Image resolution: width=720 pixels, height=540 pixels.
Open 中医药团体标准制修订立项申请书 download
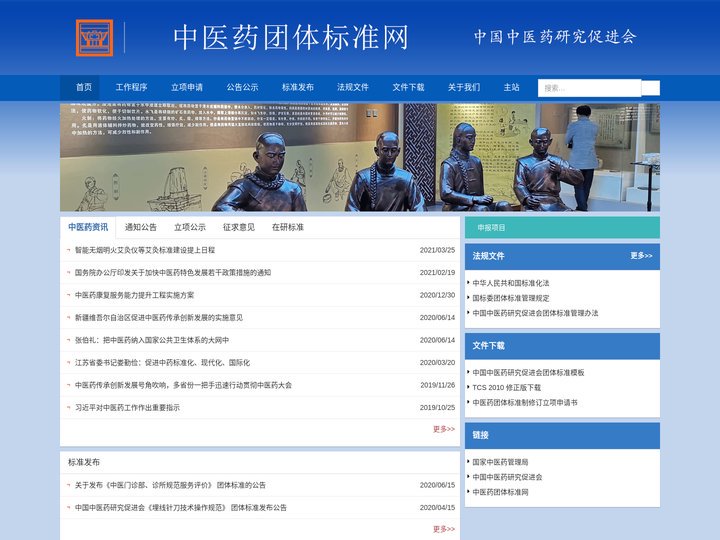point(525,403)
